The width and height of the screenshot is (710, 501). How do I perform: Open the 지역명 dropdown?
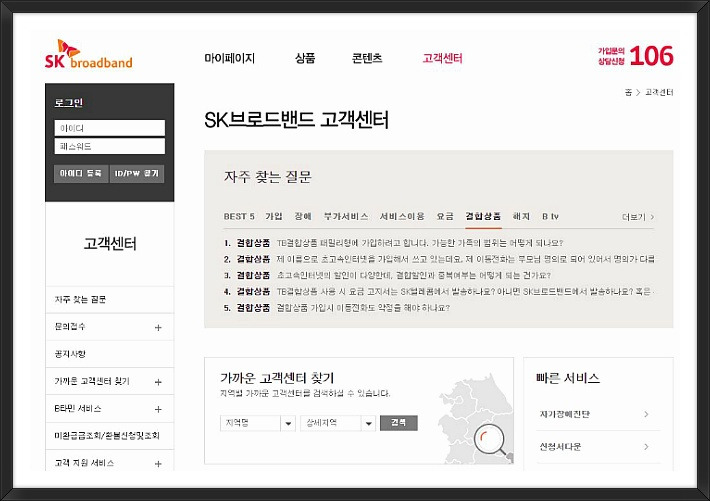258,423
